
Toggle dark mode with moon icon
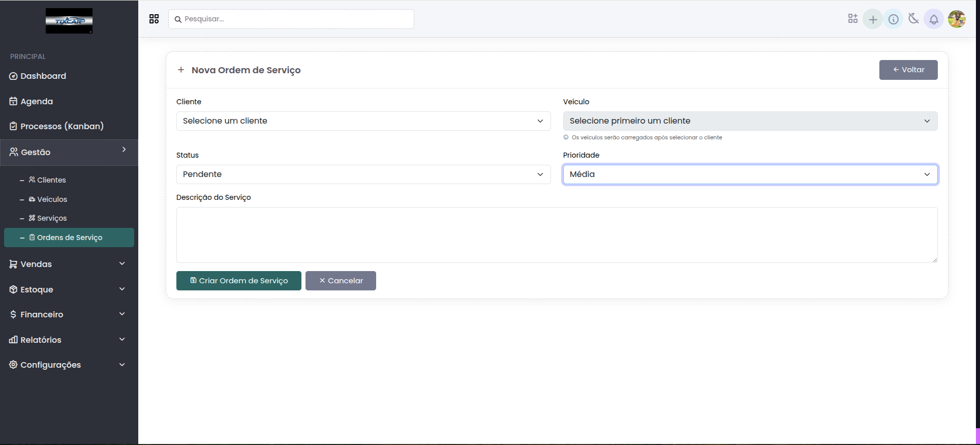click(913, 19)
